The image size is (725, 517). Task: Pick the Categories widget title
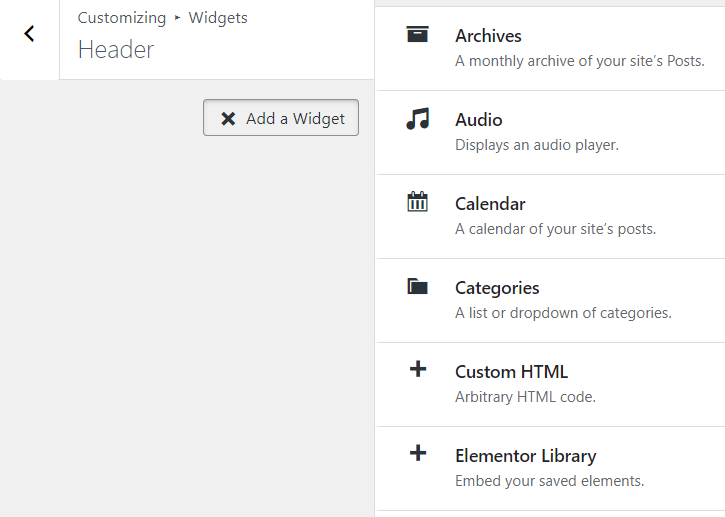497,288
